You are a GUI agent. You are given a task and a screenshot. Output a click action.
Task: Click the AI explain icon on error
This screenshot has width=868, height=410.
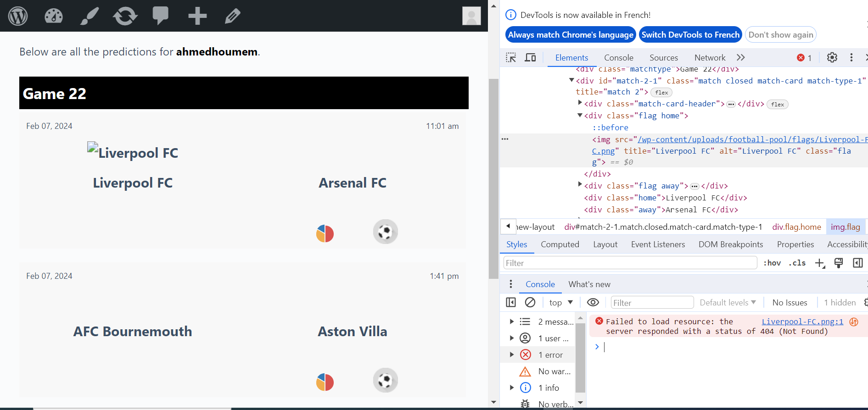pyautogui.click(x=854, y=321)
